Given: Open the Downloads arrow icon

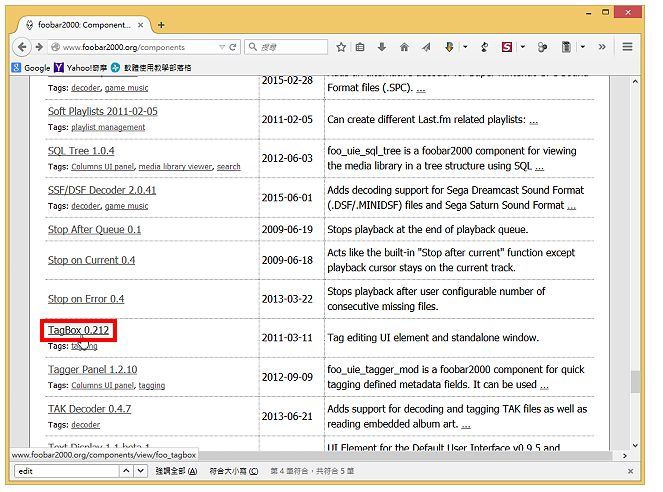Looking at the screenshot, I should pos(382,47).
